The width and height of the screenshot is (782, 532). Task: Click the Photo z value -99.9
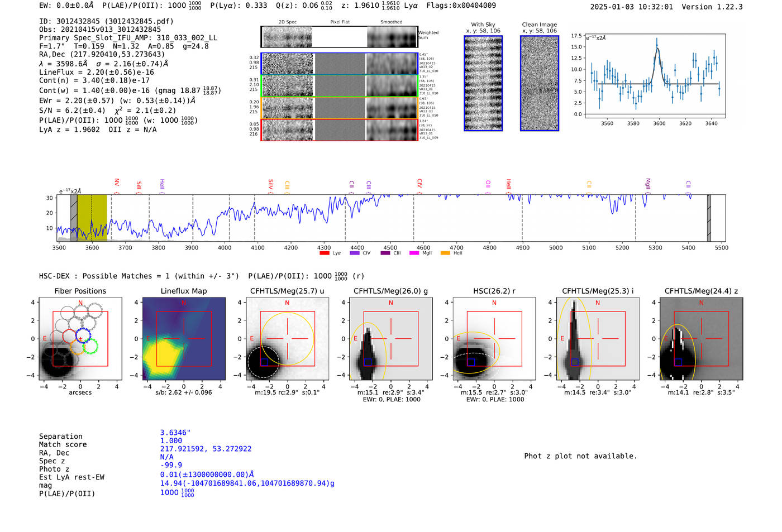(x=171, y=465)
